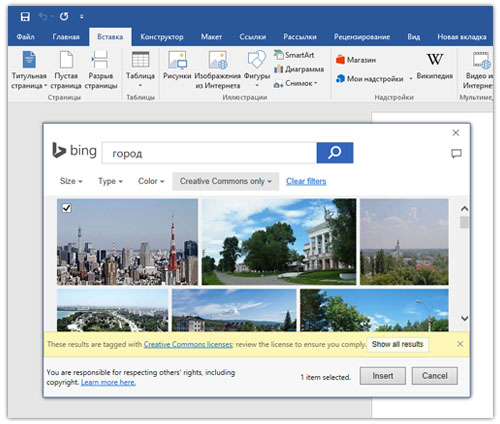This screenshot has width=500, height=424.
Task: Expand the Size filter dropdown
Action: [71, 181]
